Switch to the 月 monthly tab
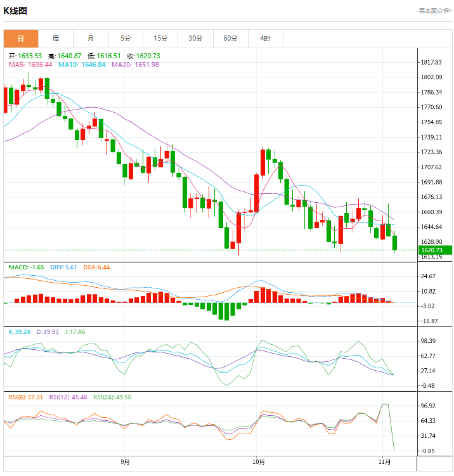The image size is (454, 476). coord(91,39)
